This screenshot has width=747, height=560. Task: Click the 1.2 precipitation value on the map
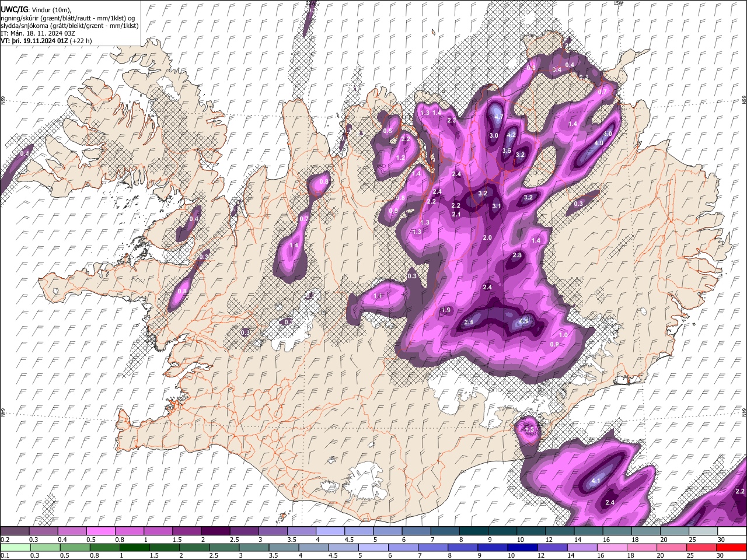[x=400, y=158]
